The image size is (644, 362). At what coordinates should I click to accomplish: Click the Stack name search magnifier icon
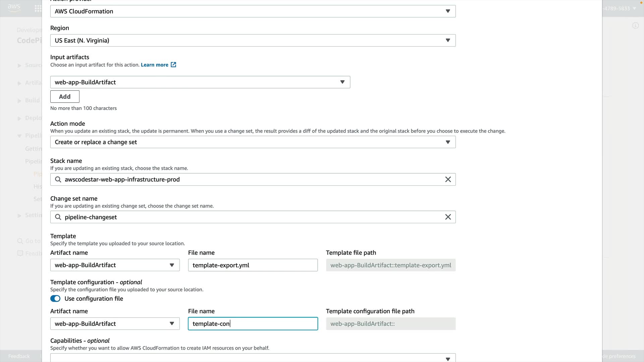pos(58,179)
